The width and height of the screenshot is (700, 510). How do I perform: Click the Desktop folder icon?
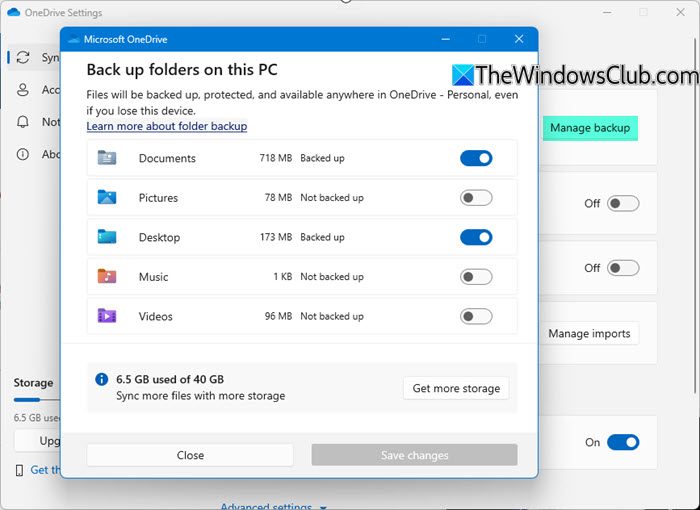pyautogui.click(x=107, y=237)
